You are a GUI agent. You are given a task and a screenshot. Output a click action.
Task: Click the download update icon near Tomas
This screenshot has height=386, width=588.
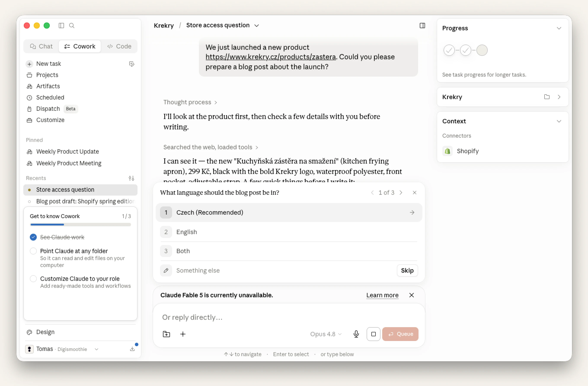tap(132, 349)
